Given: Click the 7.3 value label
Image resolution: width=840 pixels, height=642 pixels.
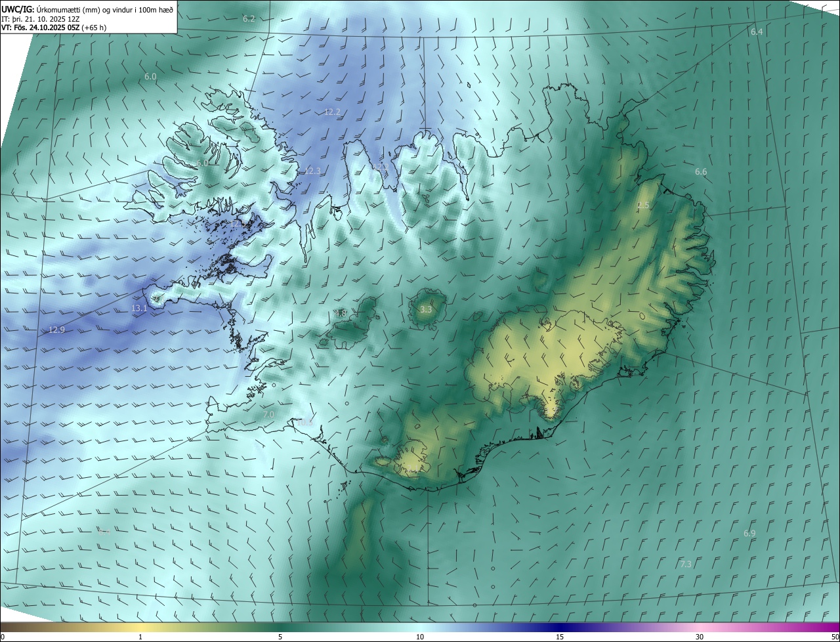Looking at the screenshot, I should click(686, 565).
